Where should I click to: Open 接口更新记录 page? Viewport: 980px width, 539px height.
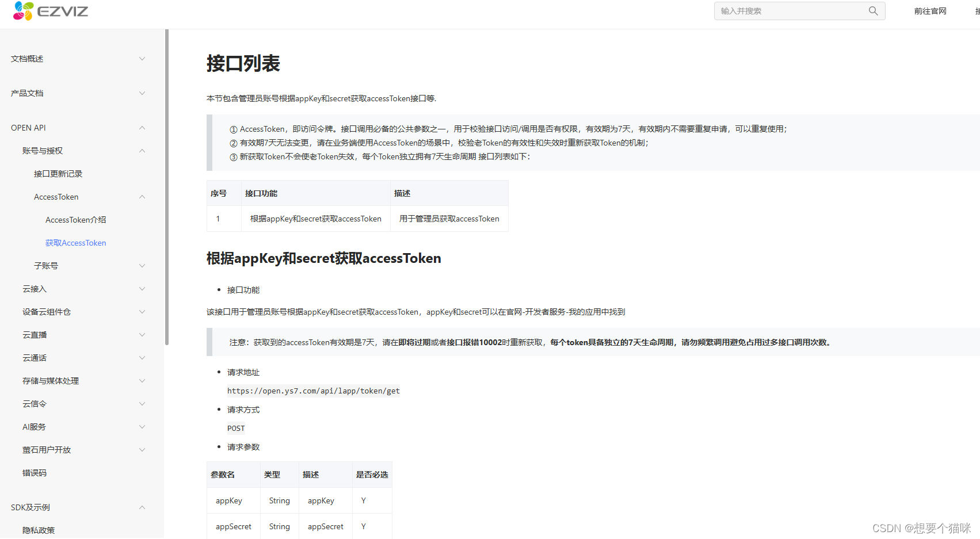click(58, 174)
